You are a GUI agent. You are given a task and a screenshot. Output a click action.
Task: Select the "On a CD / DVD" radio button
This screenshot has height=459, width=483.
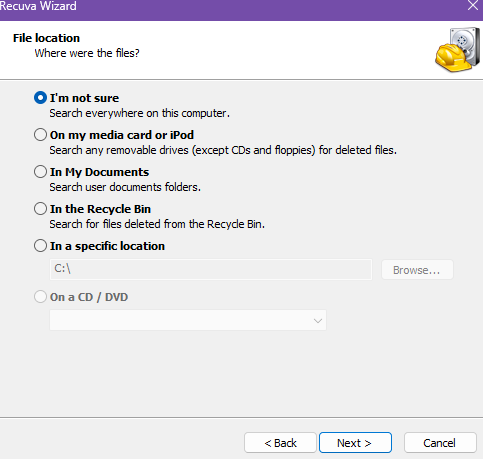pos(40,297)
